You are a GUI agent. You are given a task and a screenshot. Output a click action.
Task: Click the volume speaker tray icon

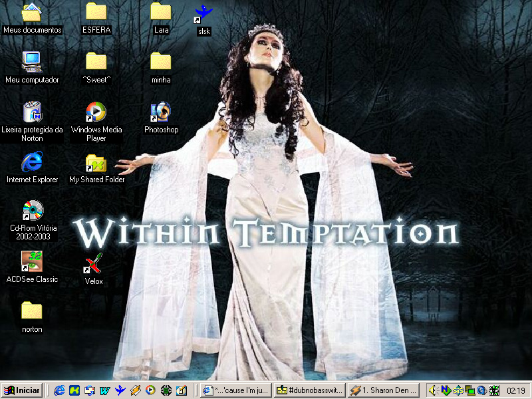click(x=434, y=390)
